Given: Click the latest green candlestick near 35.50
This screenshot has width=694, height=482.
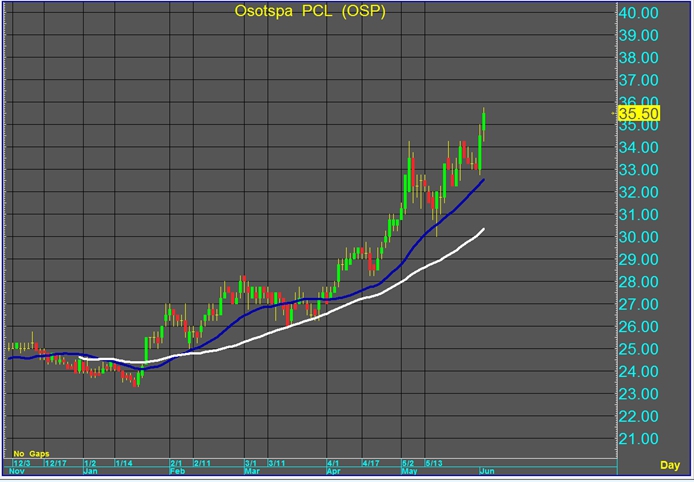Looking at the screenshot, I should click(484, 121).
